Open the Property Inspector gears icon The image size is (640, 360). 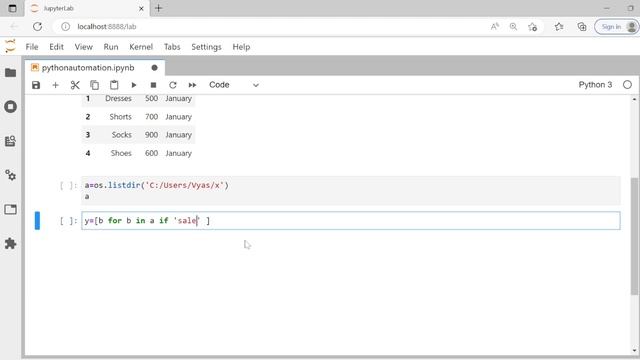tap(11, 176)
